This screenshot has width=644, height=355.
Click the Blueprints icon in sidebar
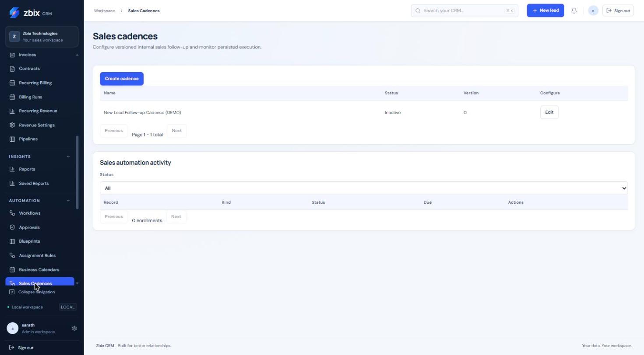click(x=12, y=241)
